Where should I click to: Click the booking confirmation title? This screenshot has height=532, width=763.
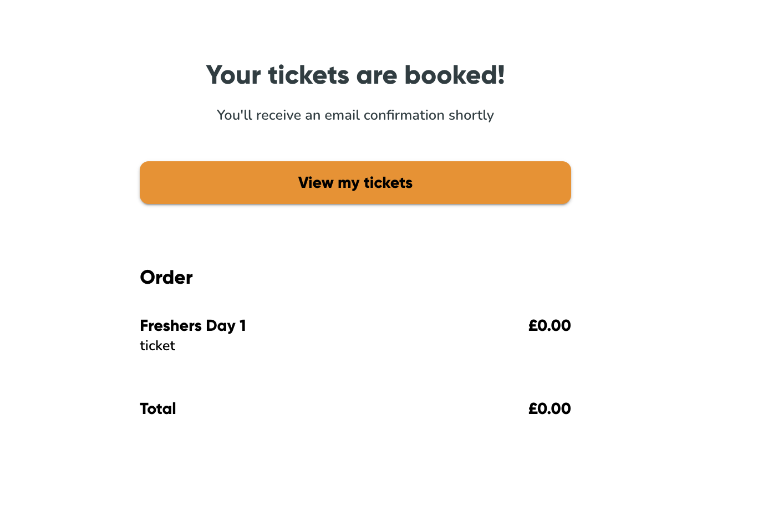coord(355,75)
